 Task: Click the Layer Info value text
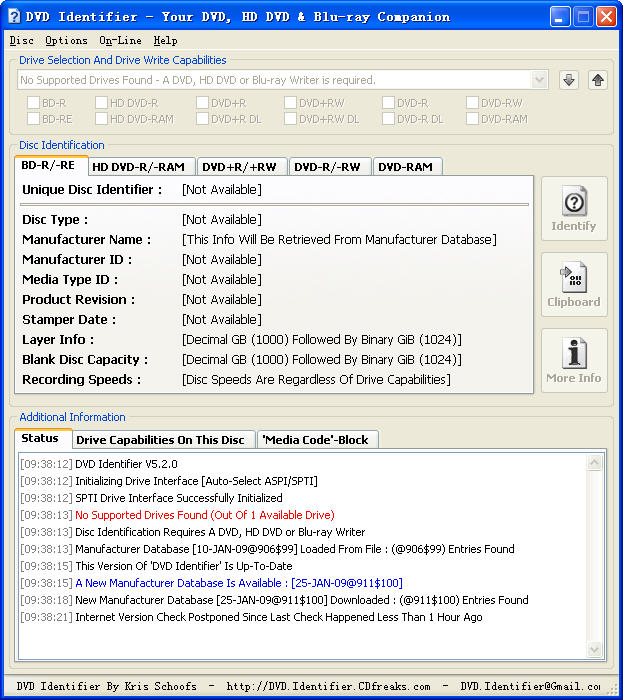point(322,340)
